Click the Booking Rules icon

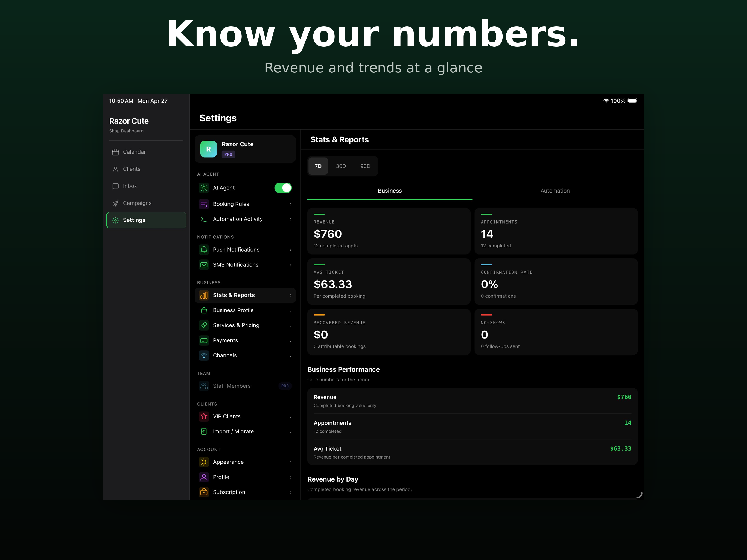coord(204,204)
